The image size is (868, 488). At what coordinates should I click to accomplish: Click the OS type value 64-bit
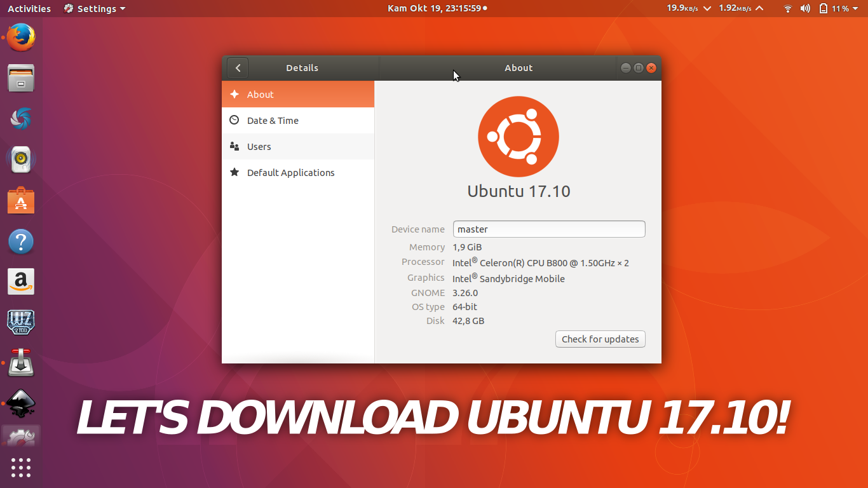(x=465, y=307)
